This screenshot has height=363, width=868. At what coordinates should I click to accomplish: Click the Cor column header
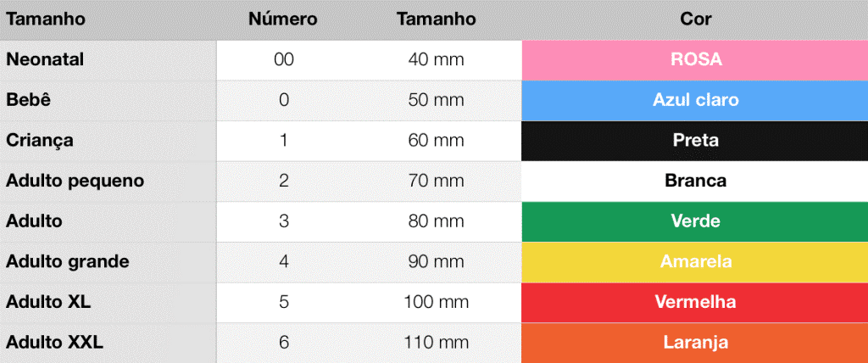695,20
